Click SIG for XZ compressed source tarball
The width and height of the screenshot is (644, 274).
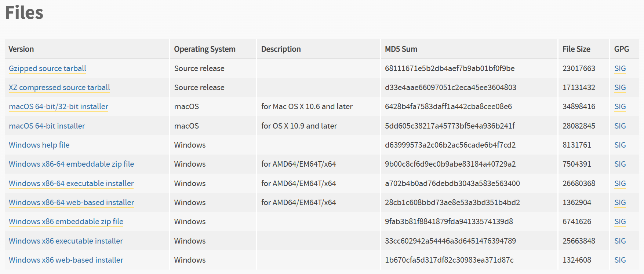tap(620, 88)
